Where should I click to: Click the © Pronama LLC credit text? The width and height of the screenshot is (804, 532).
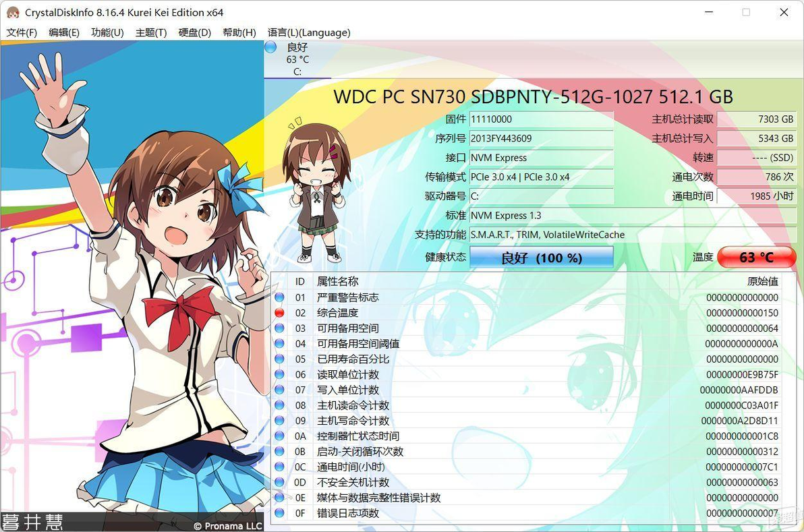(x=228, y=526)
